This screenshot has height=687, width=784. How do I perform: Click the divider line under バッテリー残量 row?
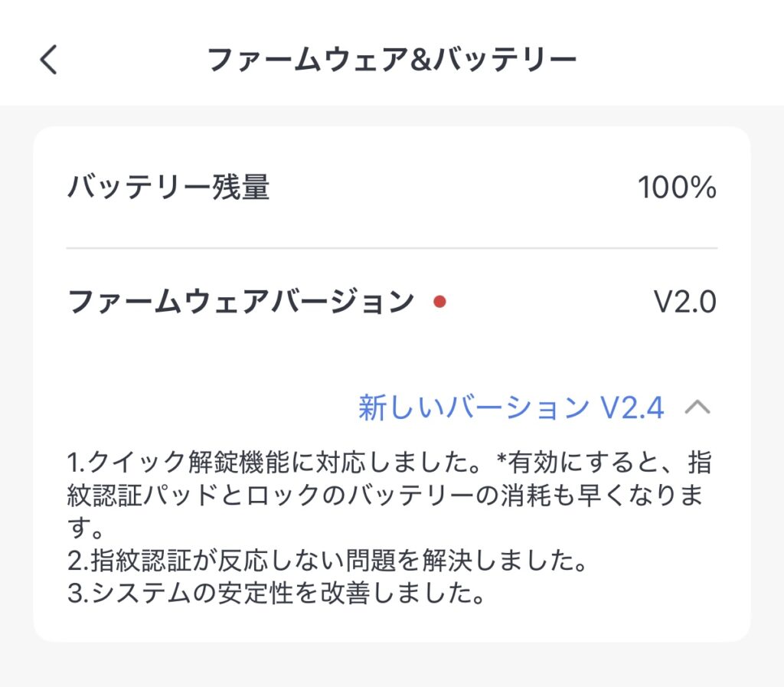click(x=391, y=248)
